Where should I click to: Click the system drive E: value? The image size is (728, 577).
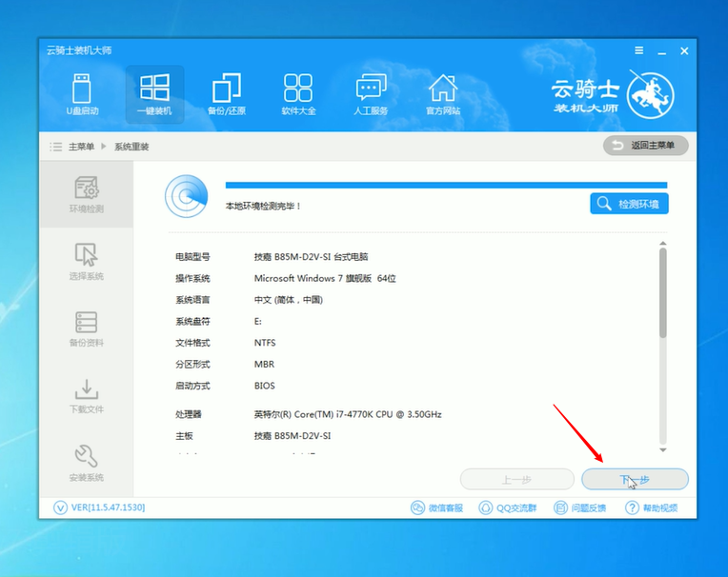pyautogui.click(x=257, y=322)
